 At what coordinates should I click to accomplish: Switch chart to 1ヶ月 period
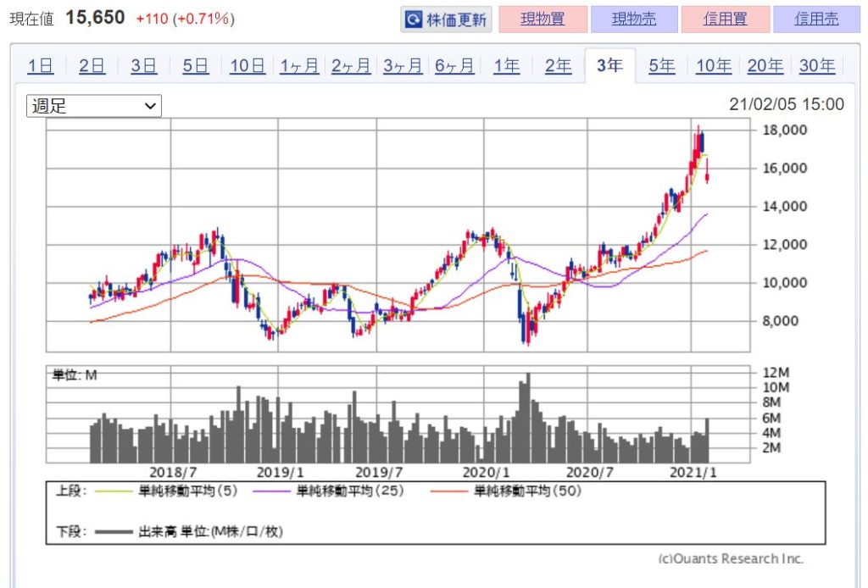(299, 66)
